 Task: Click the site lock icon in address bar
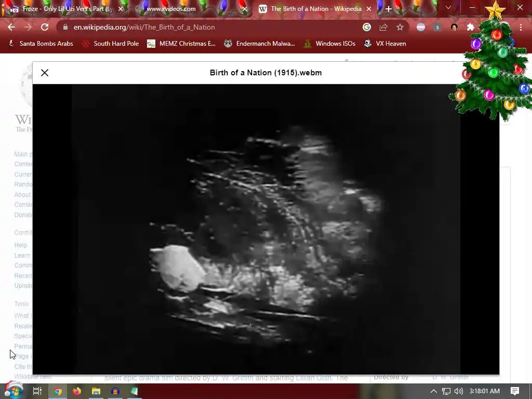65,27
